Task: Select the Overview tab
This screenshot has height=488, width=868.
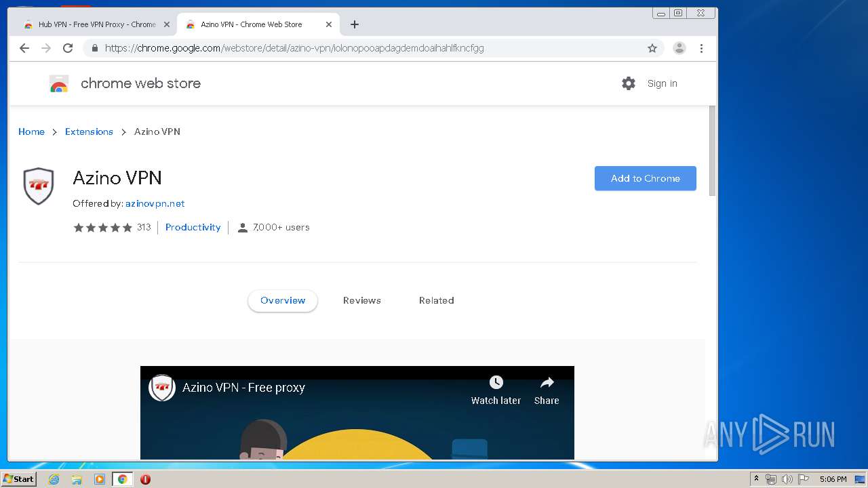Action: pos(283,300)
